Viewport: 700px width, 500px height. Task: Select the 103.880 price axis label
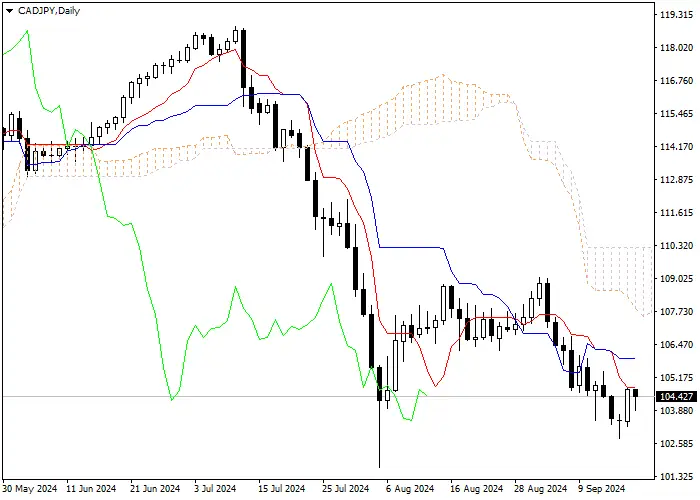click(676, 411)
